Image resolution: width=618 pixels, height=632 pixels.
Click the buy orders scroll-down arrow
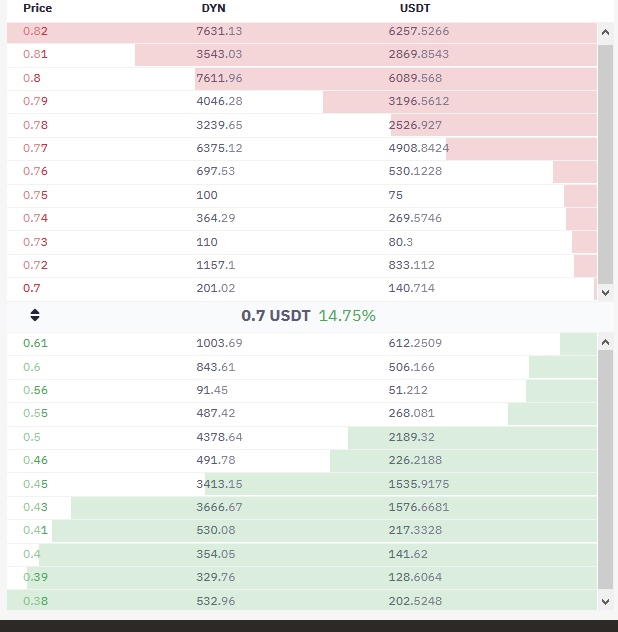605,602
